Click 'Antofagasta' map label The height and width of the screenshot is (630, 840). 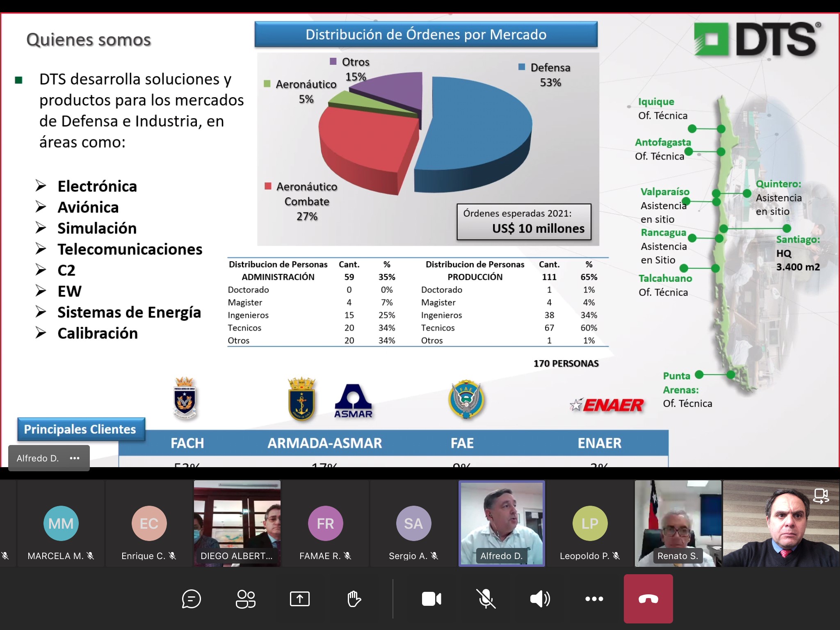[663, 142]
